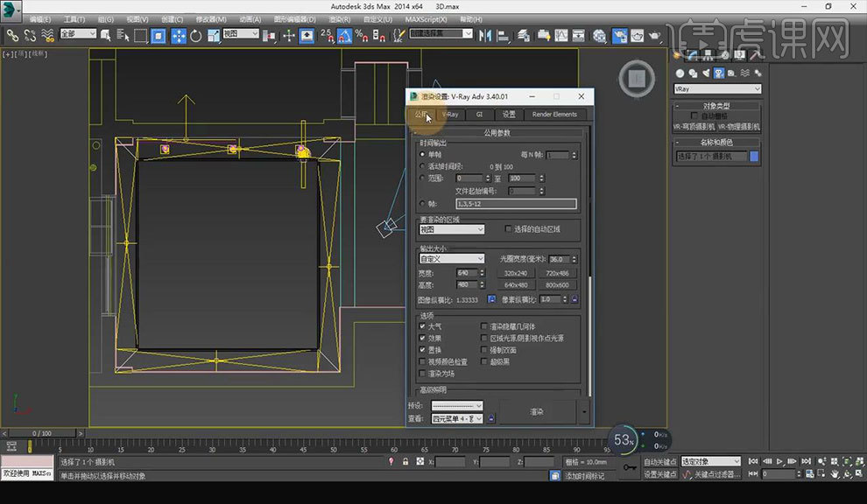Enable 自动栅格 checkbox in Create panel
Image resolution: width=867 pixels, height=504 pixels.
(694, 115)
